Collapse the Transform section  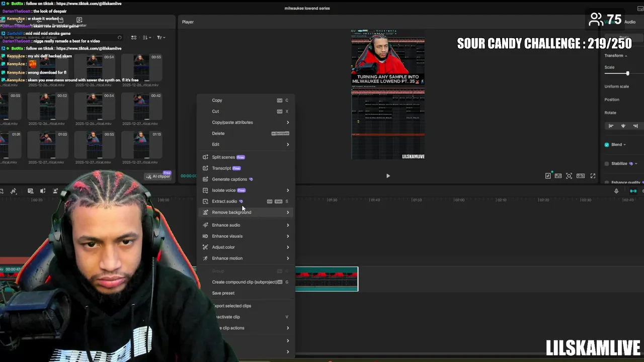click(x=626, y=56)
